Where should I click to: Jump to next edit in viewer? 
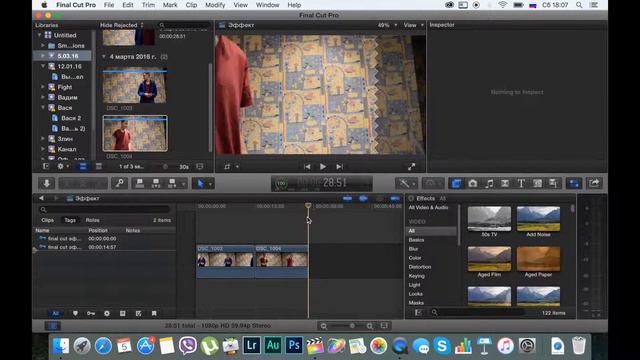click(x=339, y=167)
